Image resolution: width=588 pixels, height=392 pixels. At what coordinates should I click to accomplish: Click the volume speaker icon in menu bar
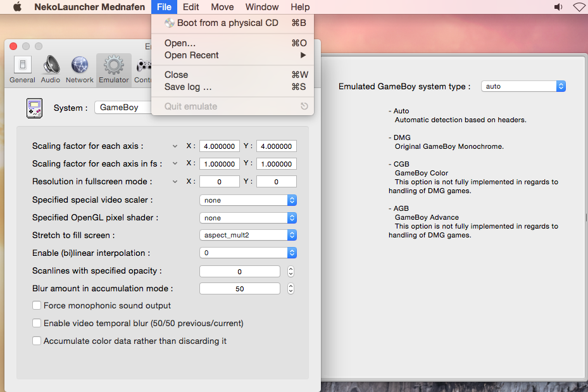point(558,7)
